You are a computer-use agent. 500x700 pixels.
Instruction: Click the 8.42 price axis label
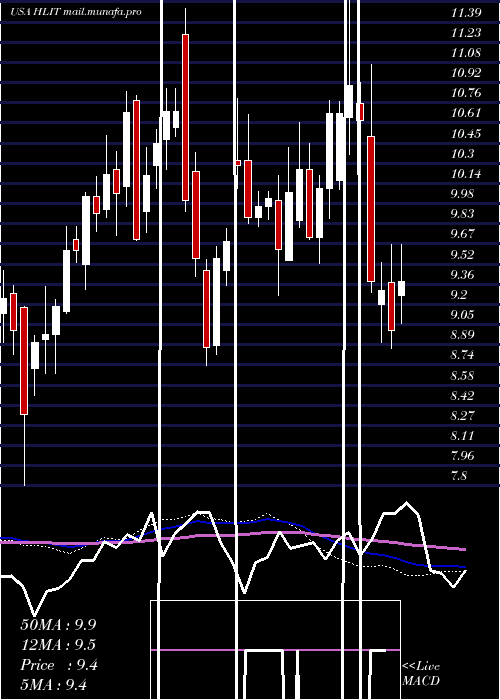(x=462, y=396)
